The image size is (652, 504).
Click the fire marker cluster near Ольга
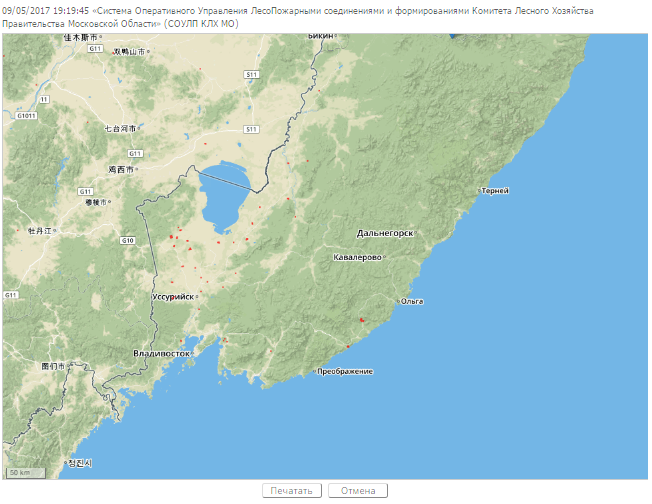[361, 320]
